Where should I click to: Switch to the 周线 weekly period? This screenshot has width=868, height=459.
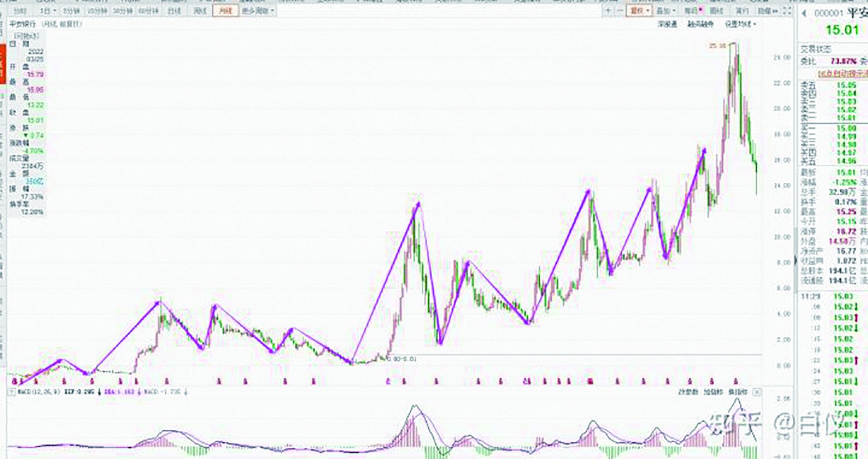pos(200,11)
